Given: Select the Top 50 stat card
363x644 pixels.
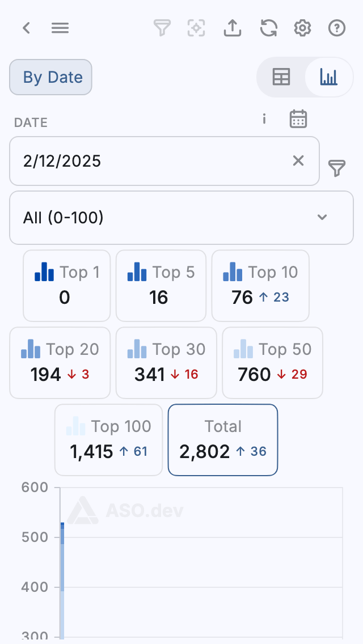Looking at the screenshot, I should coord(272,363).
